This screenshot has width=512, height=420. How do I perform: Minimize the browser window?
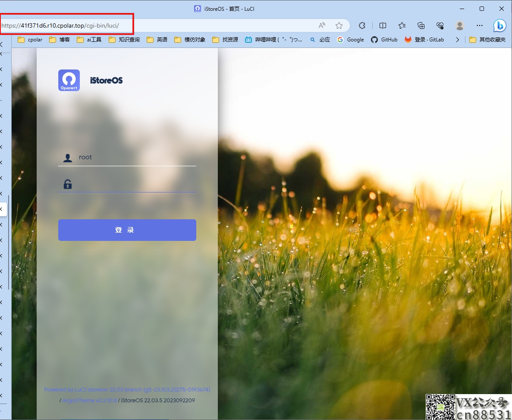coord(462,9)
